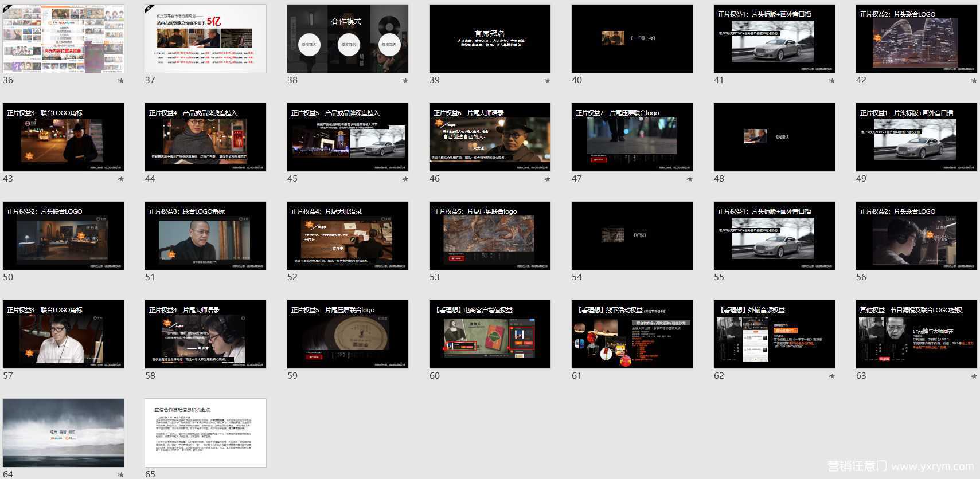Select slide 61 线下活动权益 thumbnail

tap(632, 334)
